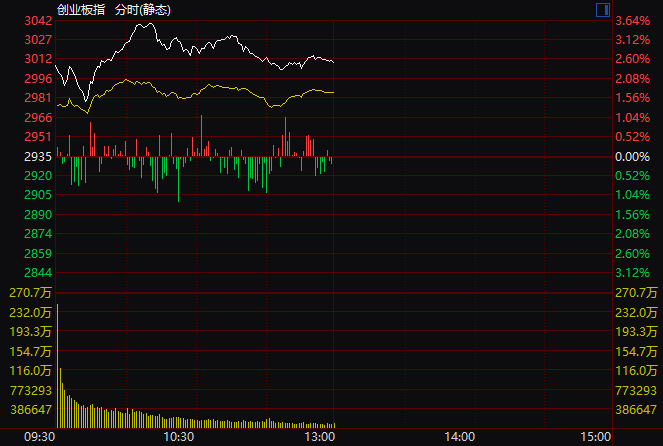Viewport: 663px width, 446px height.
Task: Click the 09:30 time axis label
Action: [x=39, y=437]
